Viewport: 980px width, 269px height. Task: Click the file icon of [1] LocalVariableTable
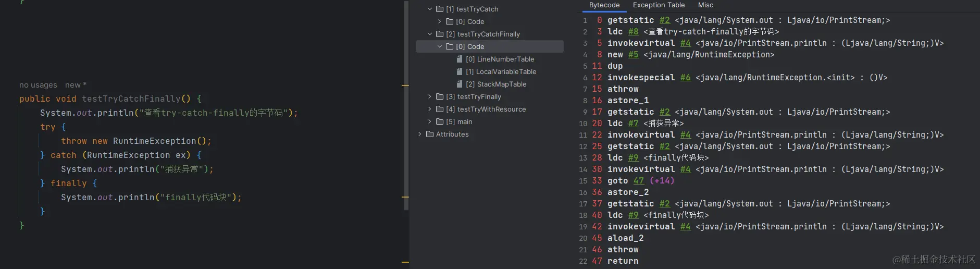(x=460, y=71)
